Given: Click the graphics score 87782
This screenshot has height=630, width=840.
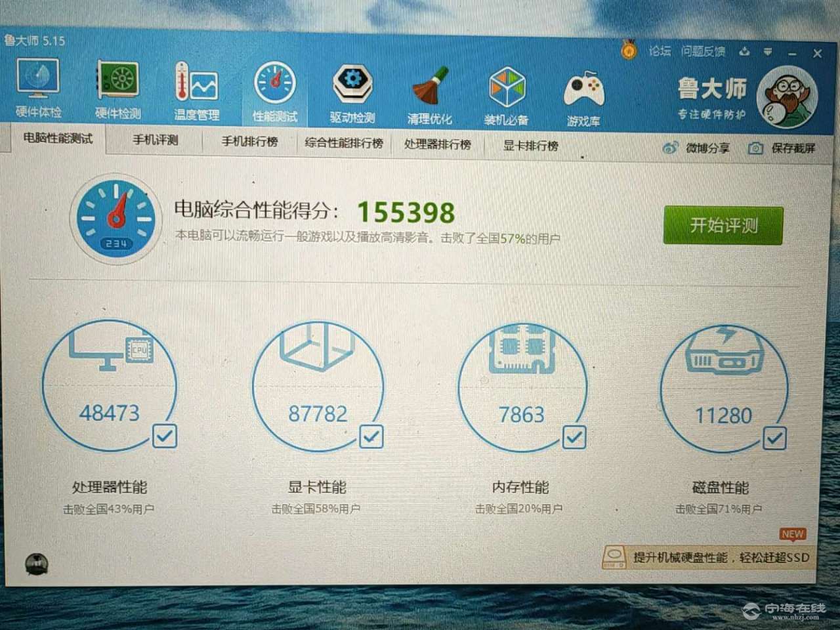Looking at the screenshot, I should coord(318,413).
